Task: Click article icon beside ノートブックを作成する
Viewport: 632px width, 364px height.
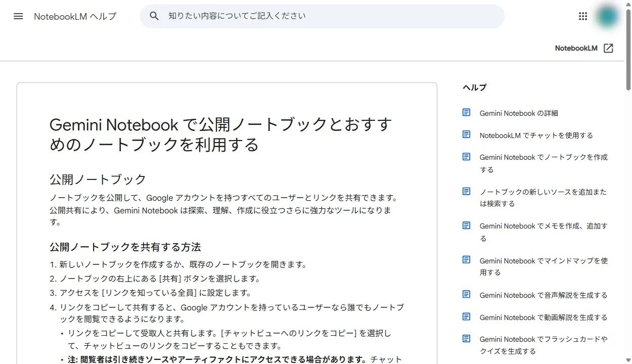Action: [467, 157]
